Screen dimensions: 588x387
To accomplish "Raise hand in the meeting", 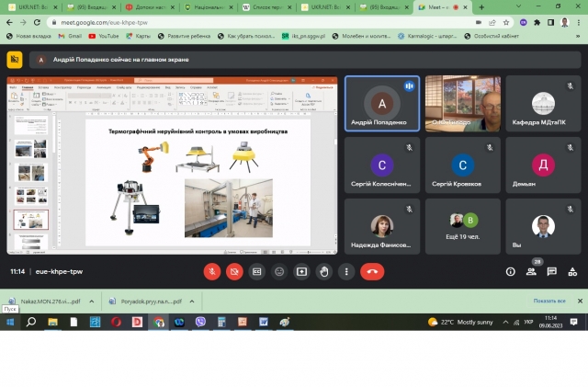I will tap(323, 271).
